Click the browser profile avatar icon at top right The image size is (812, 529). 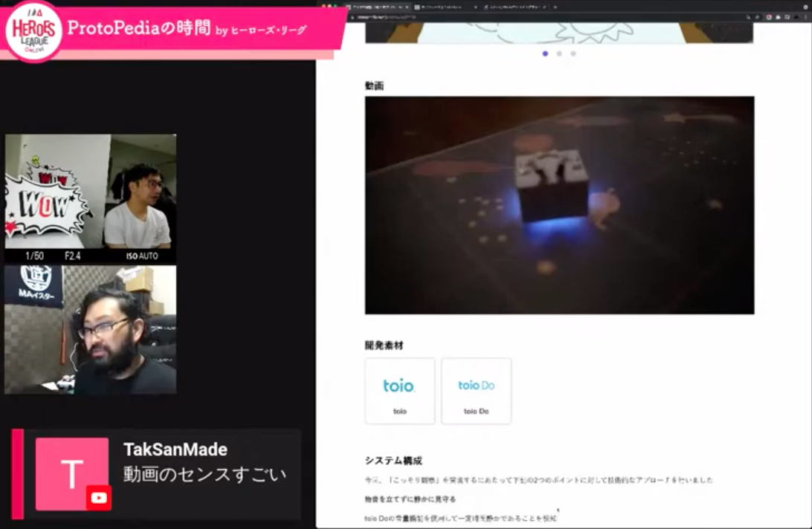[x=796, y=16]
